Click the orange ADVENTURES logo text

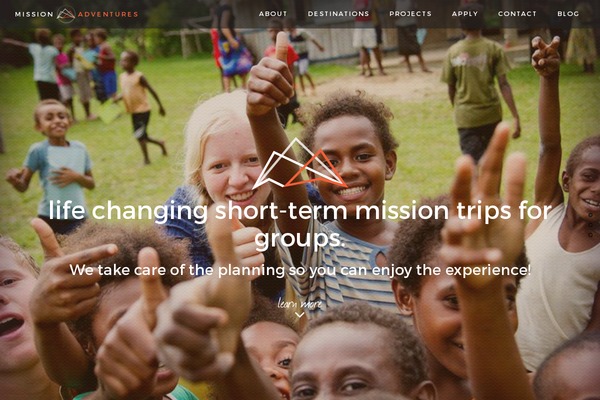coord(108,14)
